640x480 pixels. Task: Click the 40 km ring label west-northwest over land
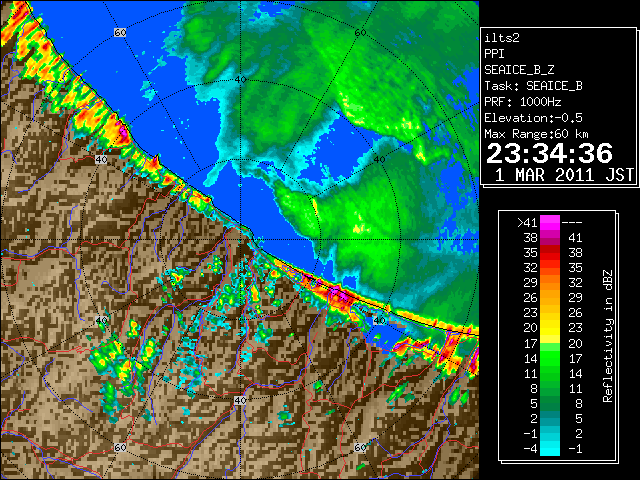pyautogui.click(x=101, y=160)
